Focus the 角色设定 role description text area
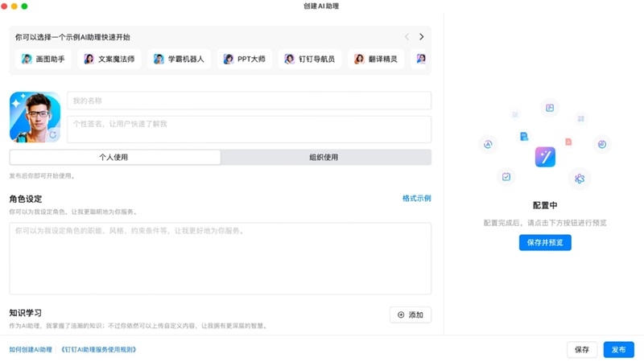The width and height of the screenshot is (644, 362). (220, 258)
